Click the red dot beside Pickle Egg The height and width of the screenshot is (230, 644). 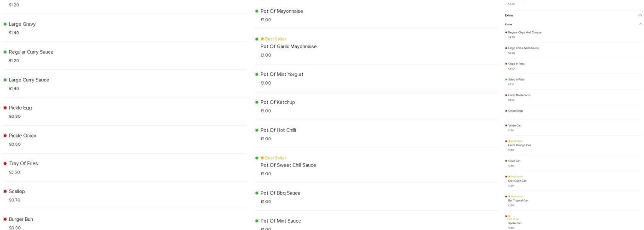point(5,108)
